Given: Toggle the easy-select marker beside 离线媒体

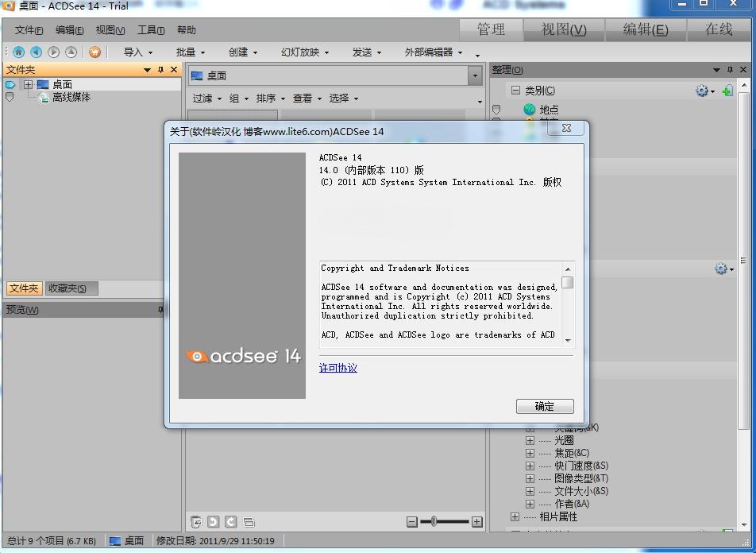Looking at the screenshot, I should pyautogui.click(x=10, y=98).
